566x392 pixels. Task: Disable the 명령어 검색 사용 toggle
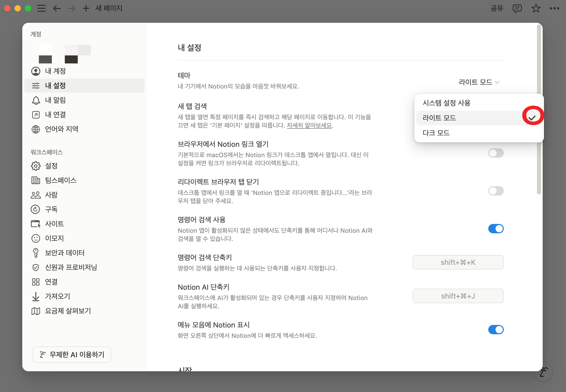point(496,229)
